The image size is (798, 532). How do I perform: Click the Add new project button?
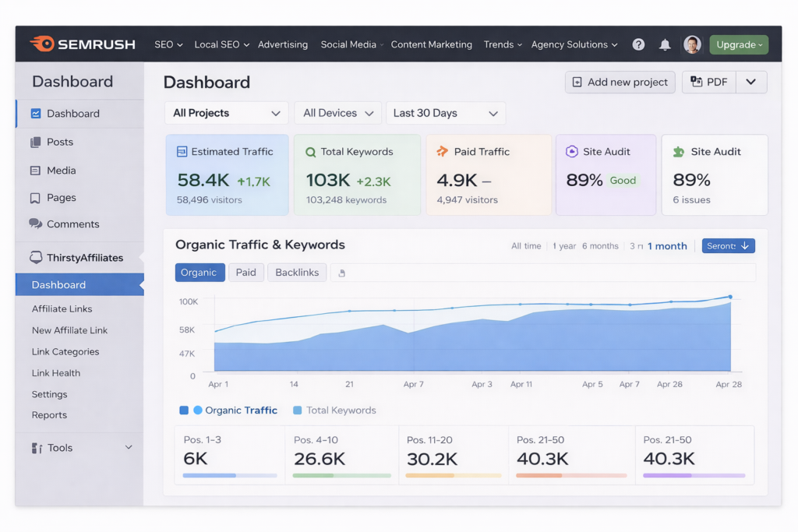tap(620, 82)
